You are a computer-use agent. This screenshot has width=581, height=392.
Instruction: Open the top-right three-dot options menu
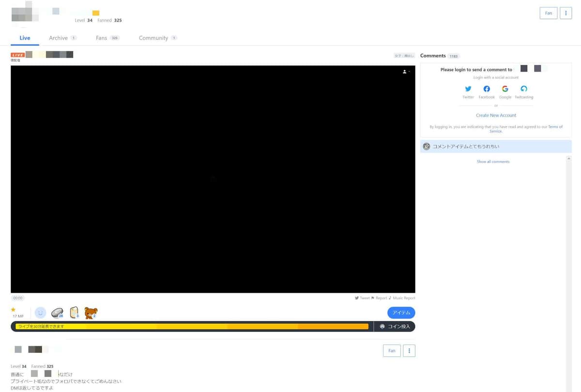point(566,13)
